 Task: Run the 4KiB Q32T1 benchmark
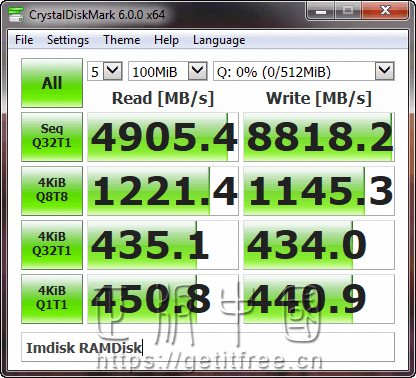(x=52, y=245)
